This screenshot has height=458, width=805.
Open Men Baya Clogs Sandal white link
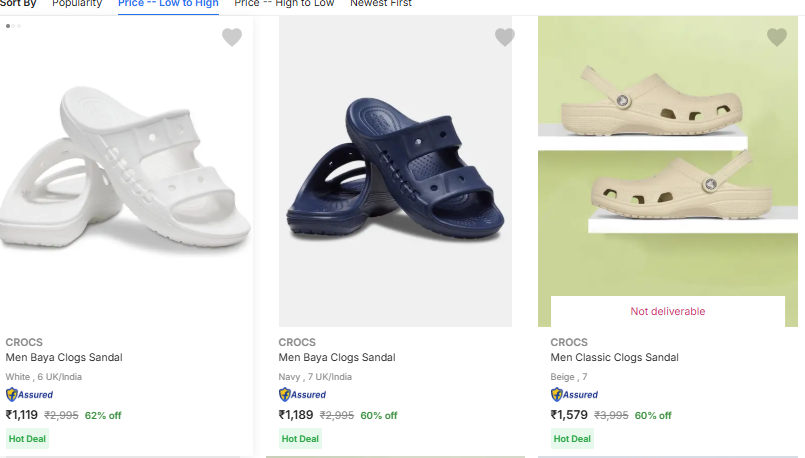coord(64,357)
